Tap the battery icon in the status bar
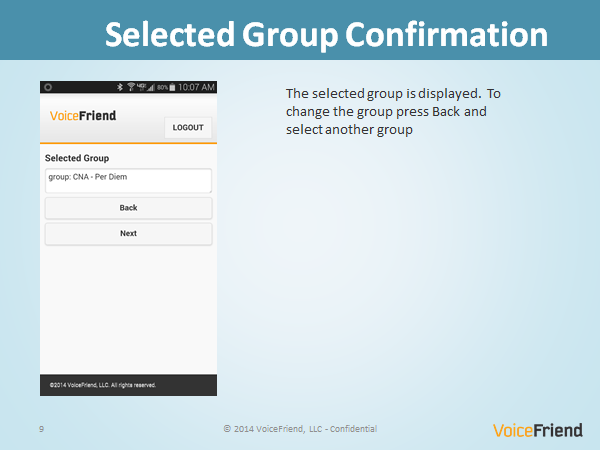Image resolution: width=600 pixels, height=450 pixels. (172, 87)
